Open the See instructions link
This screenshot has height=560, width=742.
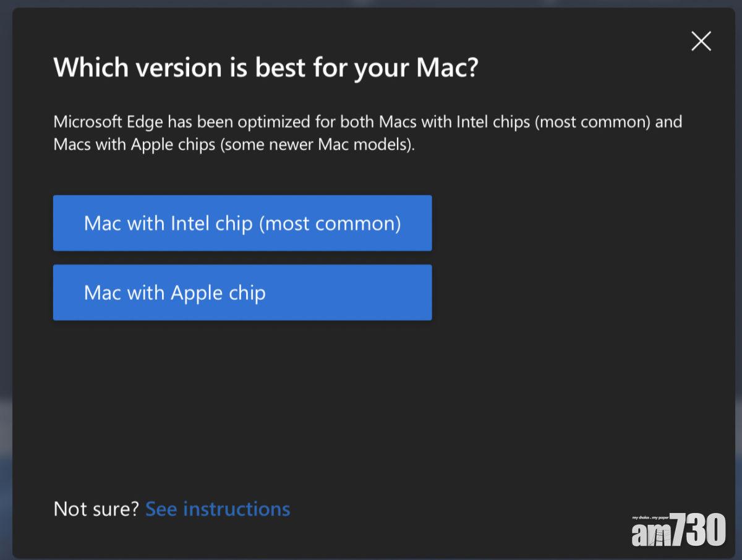pos(218,509)
